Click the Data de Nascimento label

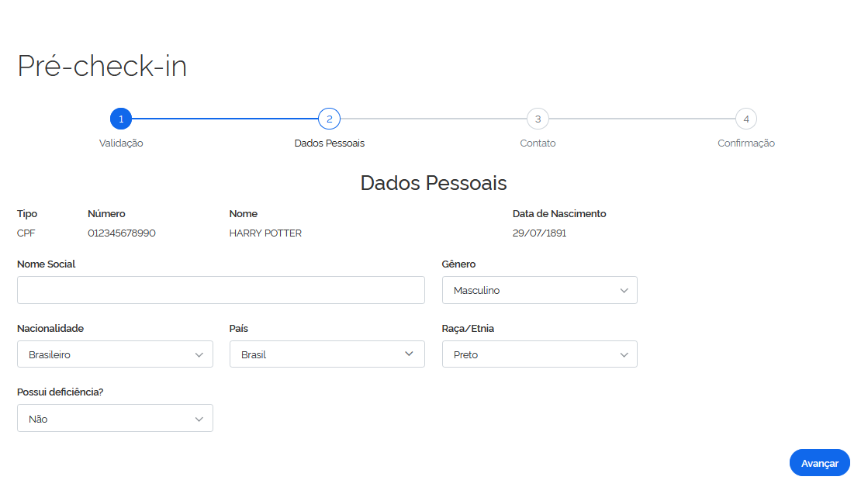click(x=559, y=213)
